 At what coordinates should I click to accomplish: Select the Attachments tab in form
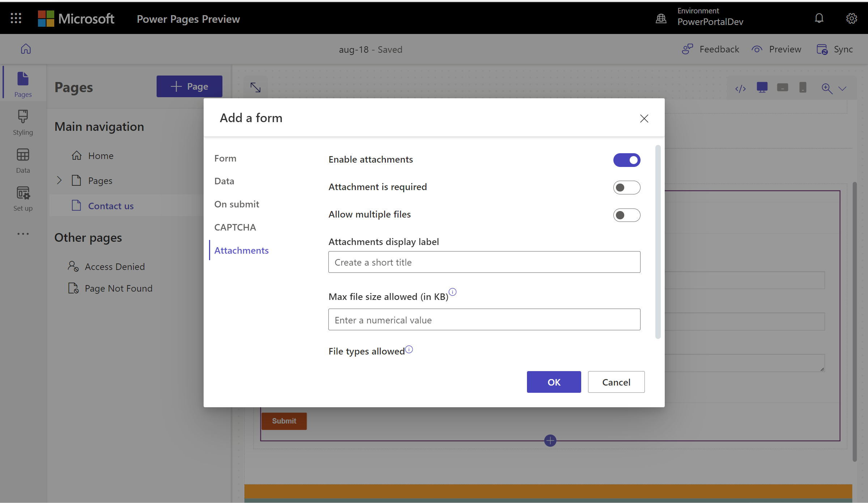241,249
